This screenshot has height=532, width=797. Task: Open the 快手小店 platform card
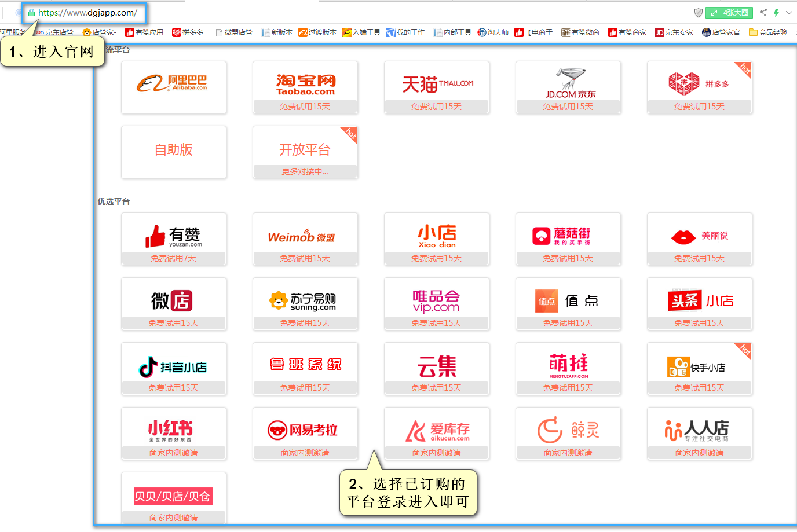click(x=700, y=369)
